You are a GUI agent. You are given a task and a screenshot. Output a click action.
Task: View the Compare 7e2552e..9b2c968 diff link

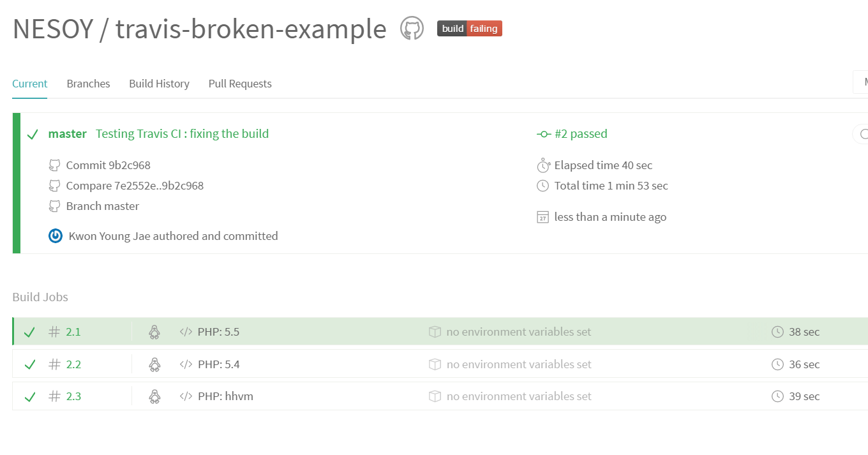click(x=135, y=186)
